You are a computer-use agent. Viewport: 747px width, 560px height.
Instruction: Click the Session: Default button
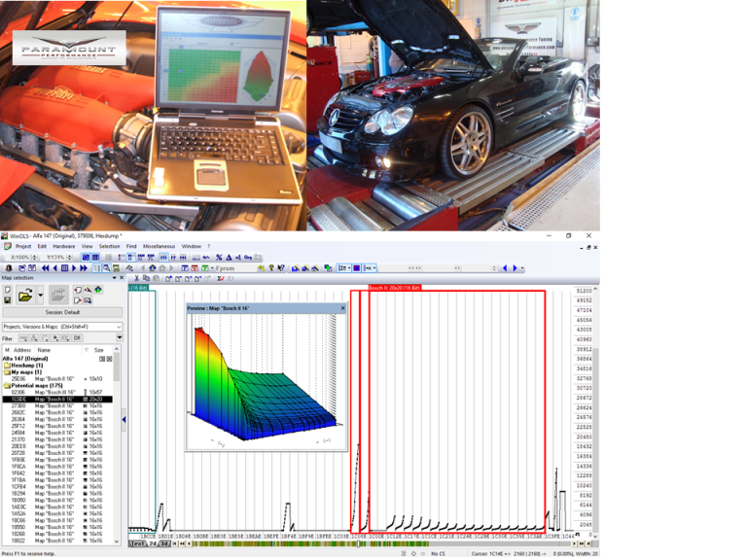[61, 312]
